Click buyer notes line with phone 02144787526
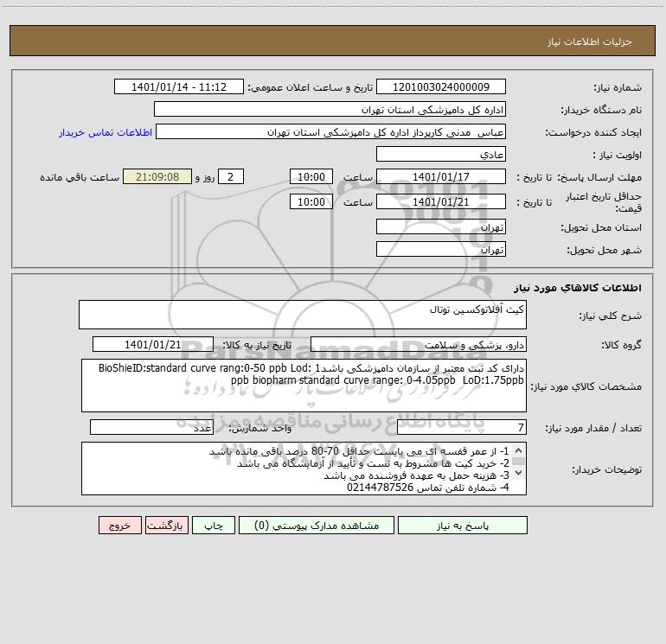 click(428, 488)
